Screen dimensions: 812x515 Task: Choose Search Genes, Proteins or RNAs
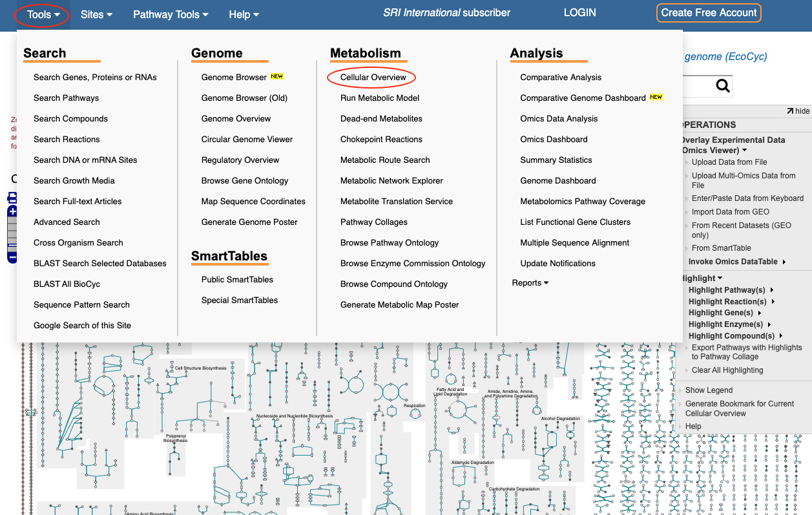click(x=95, y=78)
